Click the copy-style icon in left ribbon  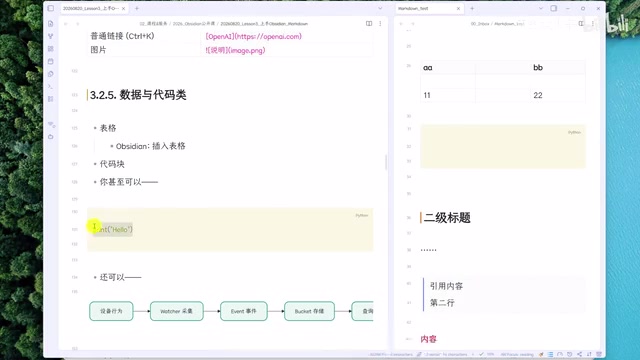pos(51,74)
